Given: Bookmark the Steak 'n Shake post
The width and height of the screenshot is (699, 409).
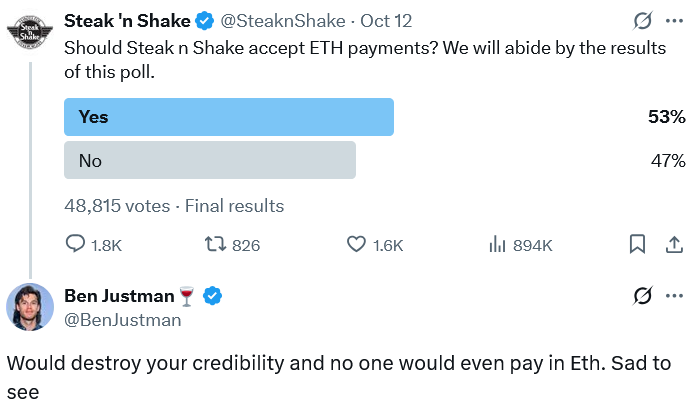Looking at the screenshot, I should (637, 244).
